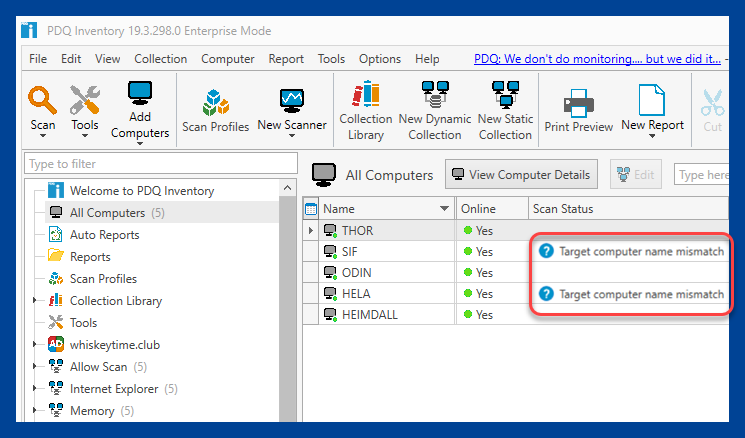Open the Scan button dropdown arrow
745x438 pixels.
coord(43,136)
